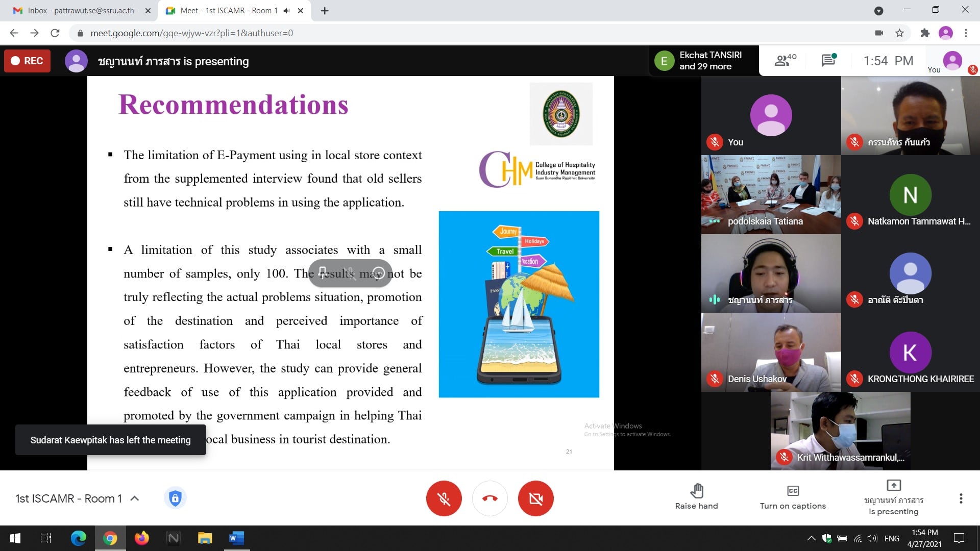Unmute the microphone
Image resolution: width=980 pixels, height=551 pixels.
(444, 498)
